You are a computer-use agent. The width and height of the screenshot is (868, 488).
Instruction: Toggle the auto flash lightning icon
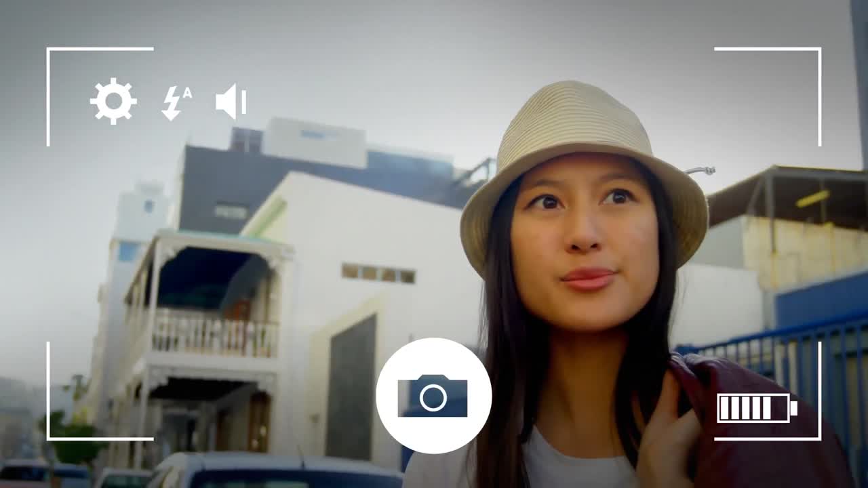(x=174, y=102)
